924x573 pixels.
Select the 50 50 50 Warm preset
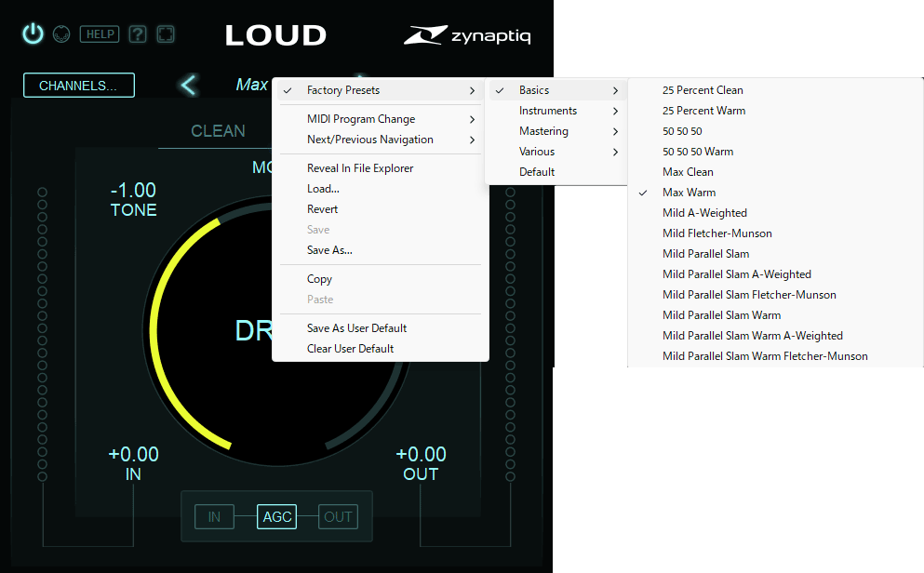[775, 152]
